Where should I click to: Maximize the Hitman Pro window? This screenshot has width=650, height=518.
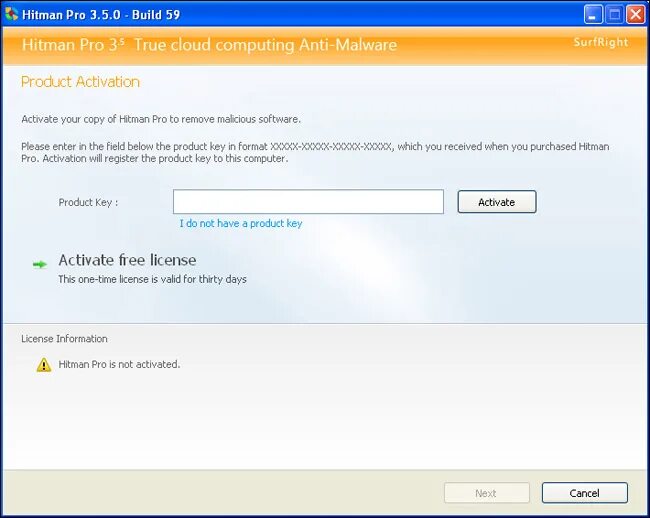[614, 15]
